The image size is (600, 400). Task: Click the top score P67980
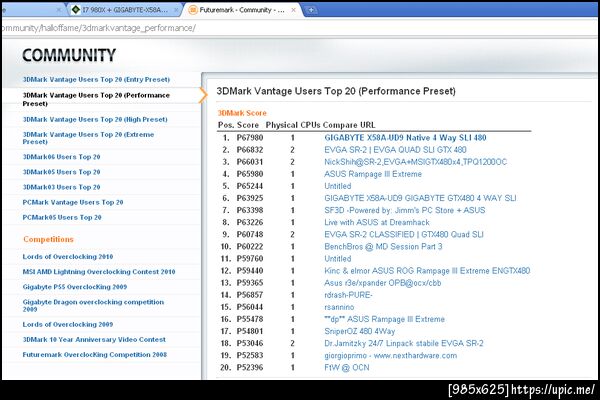coord(250,138)
